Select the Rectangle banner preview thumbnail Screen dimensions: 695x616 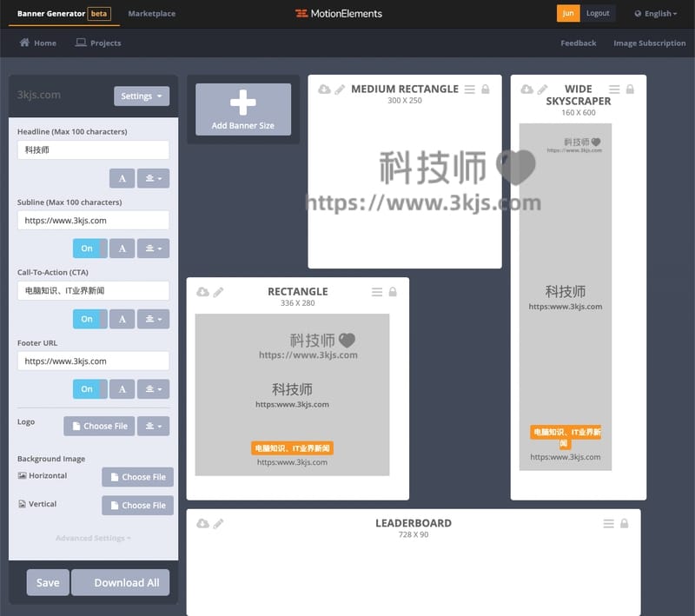(x=293, y=395)
